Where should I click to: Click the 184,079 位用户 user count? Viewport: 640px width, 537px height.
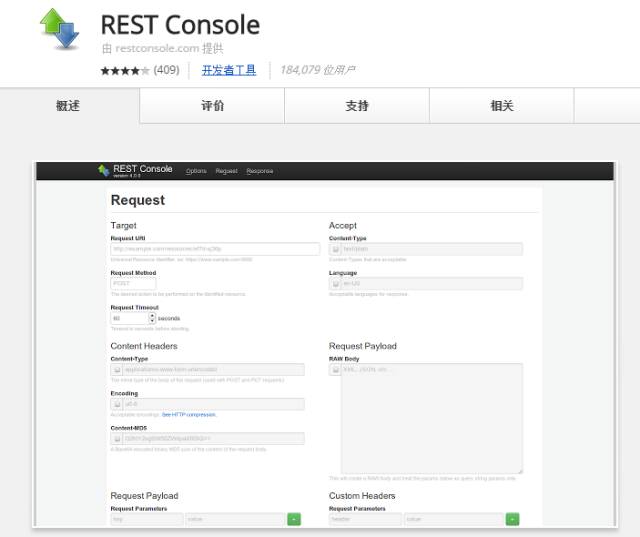(318, 70)
